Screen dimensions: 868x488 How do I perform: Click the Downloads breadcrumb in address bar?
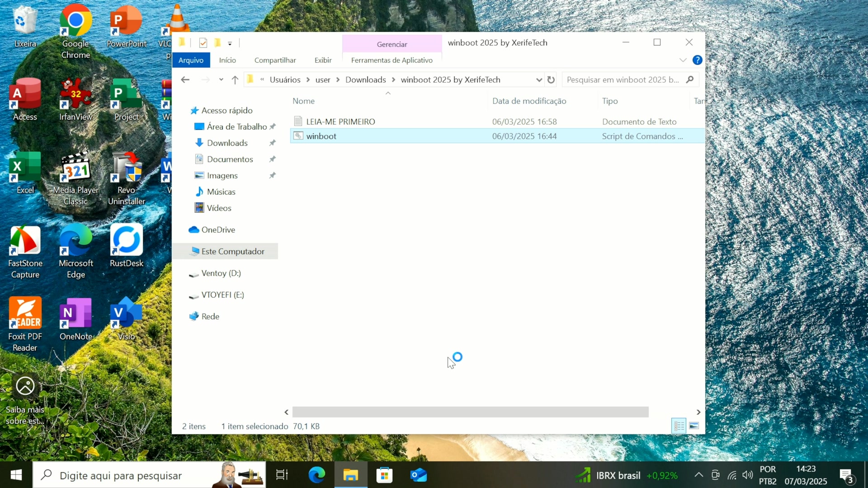(365, 80)
